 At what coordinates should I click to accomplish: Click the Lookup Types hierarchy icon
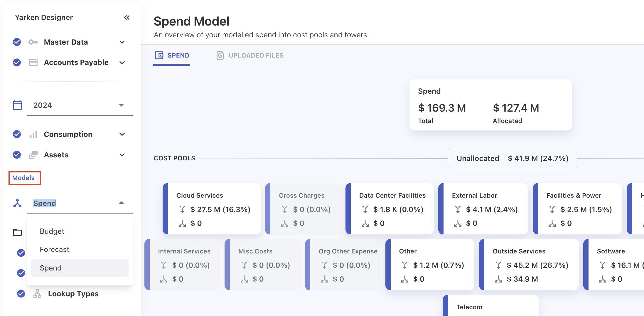[x=37, y=294]
